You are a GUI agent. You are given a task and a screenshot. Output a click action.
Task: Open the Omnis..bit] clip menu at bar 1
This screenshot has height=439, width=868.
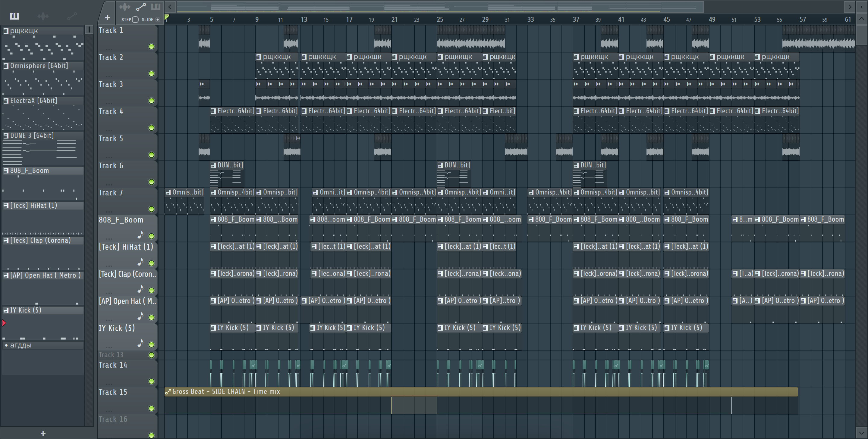(x=168, y=192)
